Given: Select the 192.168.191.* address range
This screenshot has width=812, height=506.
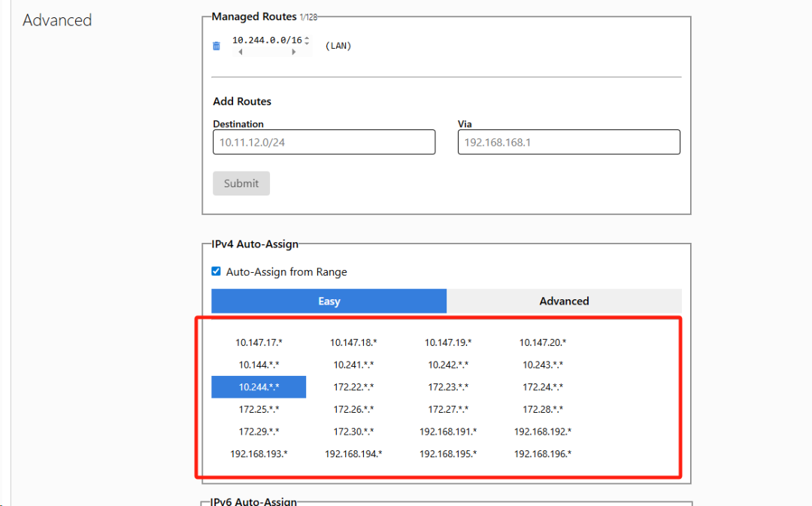Looking at the screenshot, I should coord(448,432).
